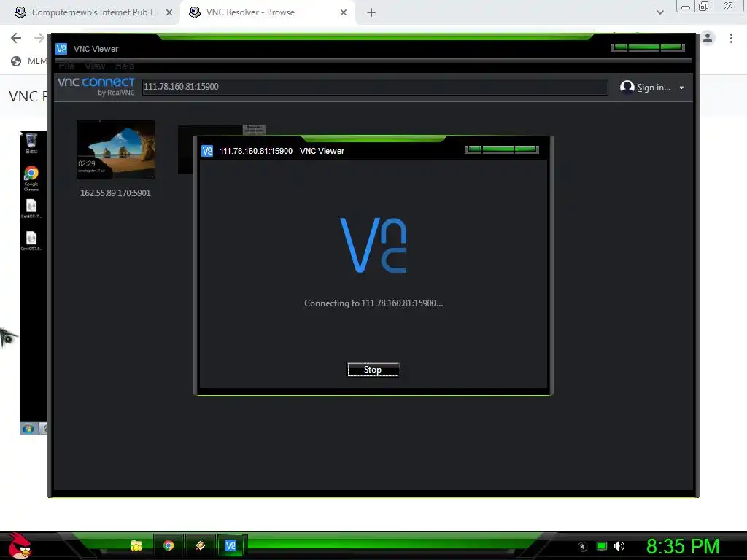Open Google Chrome from the taskbar
The width and height of the screenshot is (747, 560).
pos(169,545)
